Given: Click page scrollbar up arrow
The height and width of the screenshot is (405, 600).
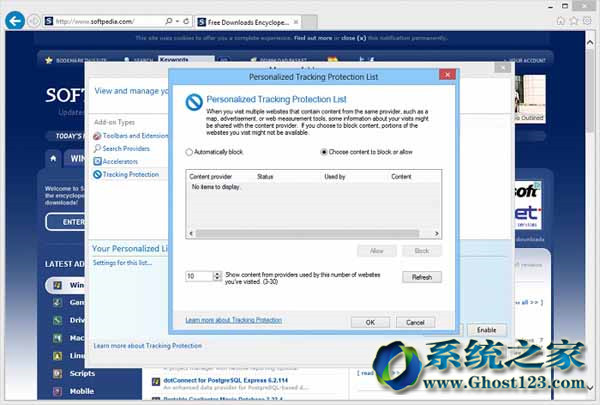Looking at the screenshot, I should tap(590, 42).
